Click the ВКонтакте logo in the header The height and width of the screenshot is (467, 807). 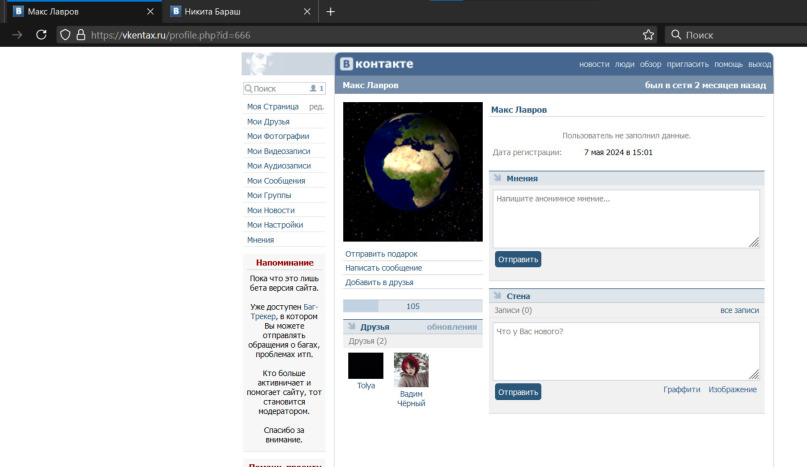377,64
